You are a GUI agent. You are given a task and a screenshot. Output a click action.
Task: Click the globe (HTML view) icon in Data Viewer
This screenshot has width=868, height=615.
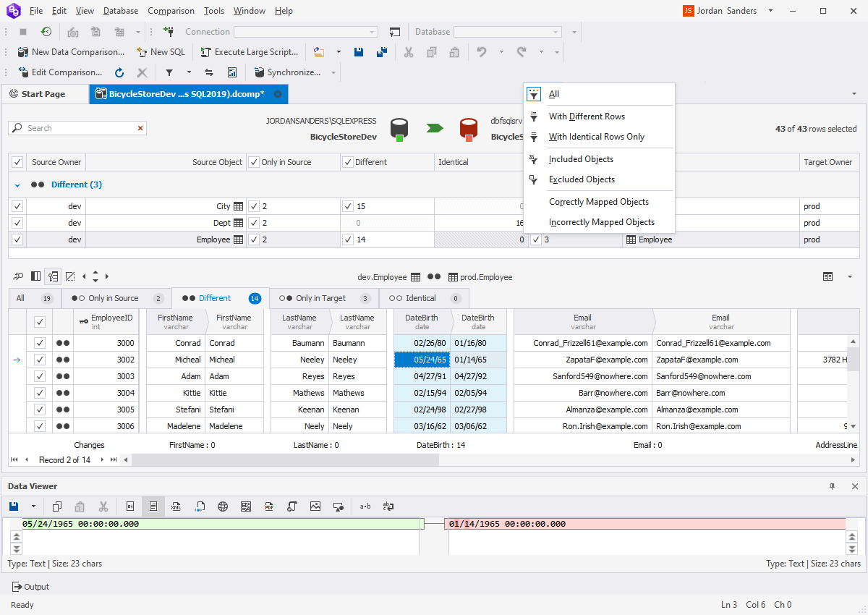point(223,506)
